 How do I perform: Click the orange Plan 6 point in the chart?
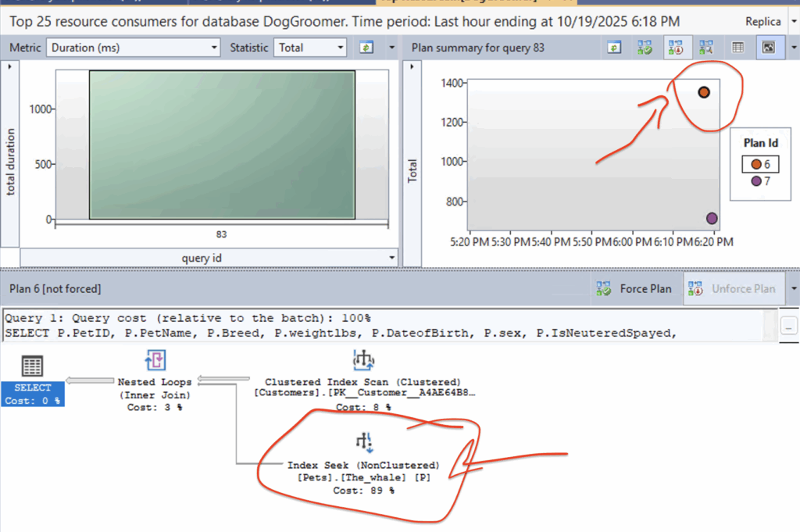point(704,92)
